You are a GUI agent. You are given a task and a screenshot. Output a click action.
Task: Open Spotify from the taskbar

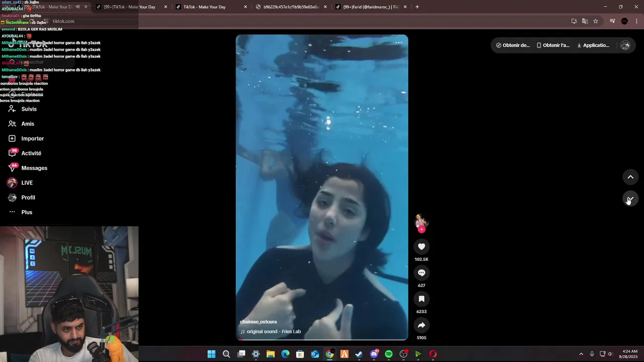tap(388, 354)
